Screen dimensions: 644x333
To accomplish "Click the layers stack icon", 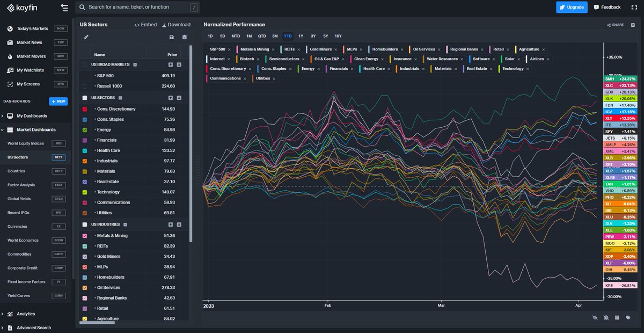I will click(185, 37).
